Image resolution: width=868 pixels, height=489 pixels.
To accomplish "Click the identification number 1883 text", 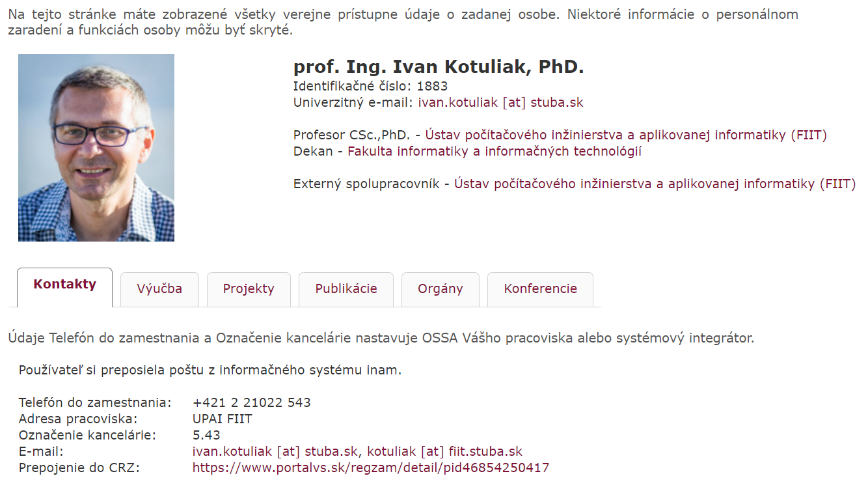I will pos(432,86).
